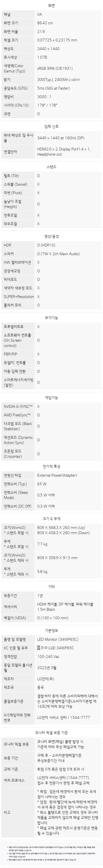
Task: Click the R-R-LGE-34WP65C certification number
Action: 57,648
